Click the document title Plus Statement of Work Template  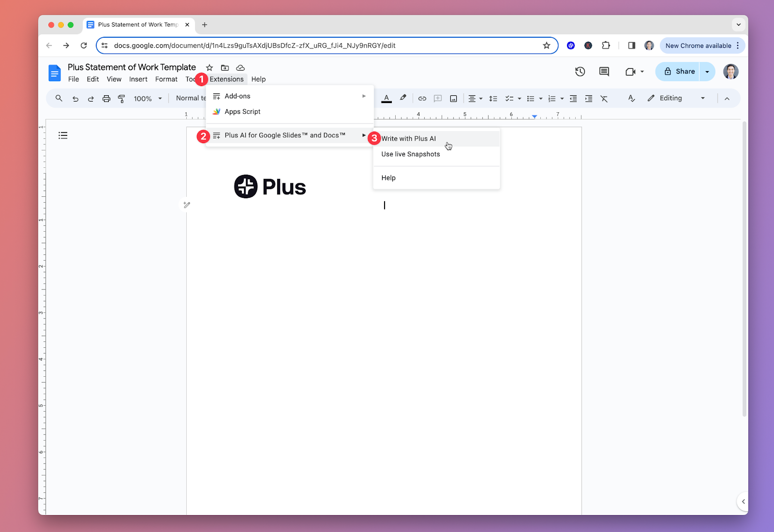coord(132,67)
